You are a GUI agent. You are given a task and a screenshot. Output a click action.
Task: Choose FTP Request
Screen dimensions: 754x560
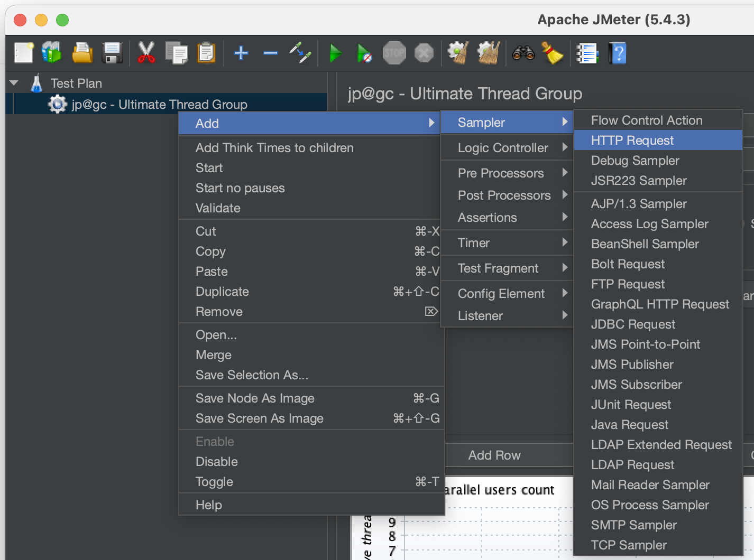click(x=658, y=284)
